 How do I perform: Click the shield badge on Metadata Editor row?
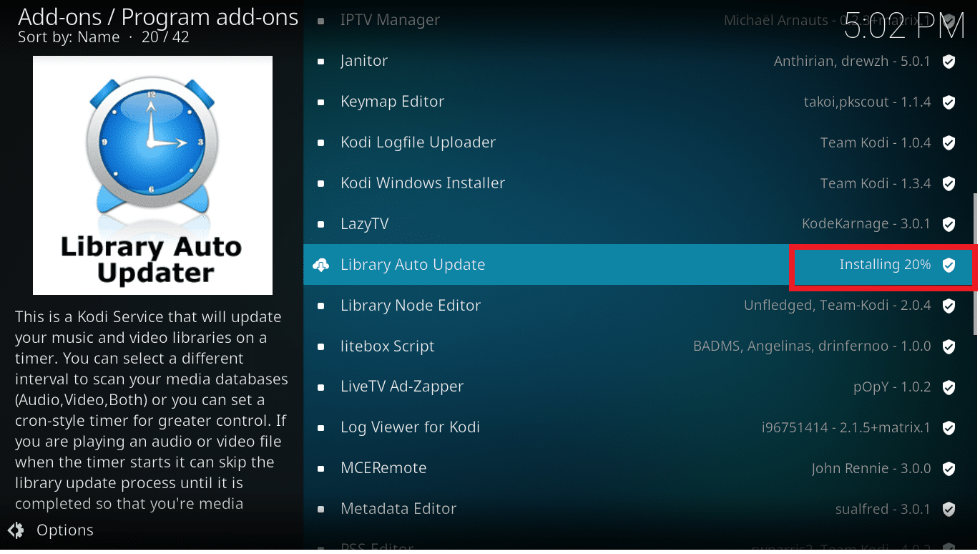[x=949, y=509]
